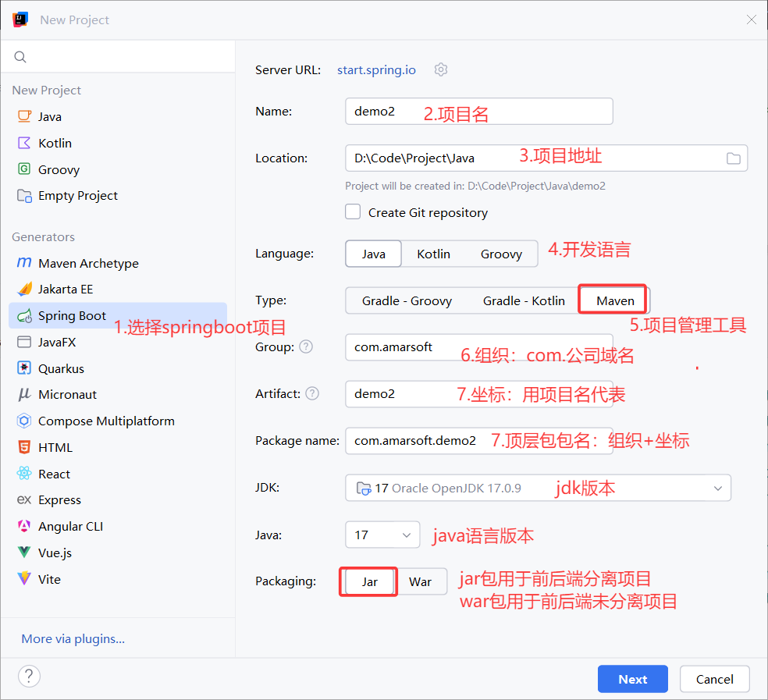The image size is (768, 700).
Task: Edit the Artifact field
Action: tap(479, 394)
